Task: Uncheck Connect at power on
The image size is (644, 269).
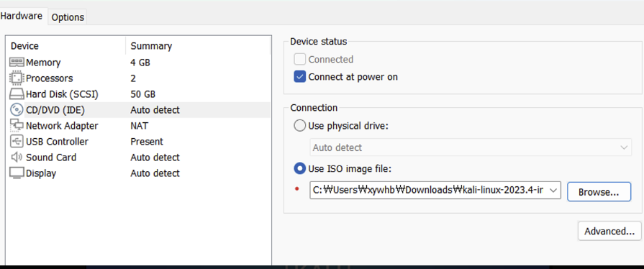Action: tap(300, 77)
